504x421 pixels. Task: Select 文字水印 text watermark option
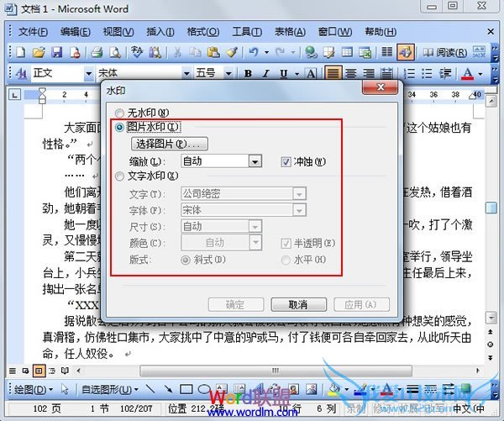coord(146,176)
